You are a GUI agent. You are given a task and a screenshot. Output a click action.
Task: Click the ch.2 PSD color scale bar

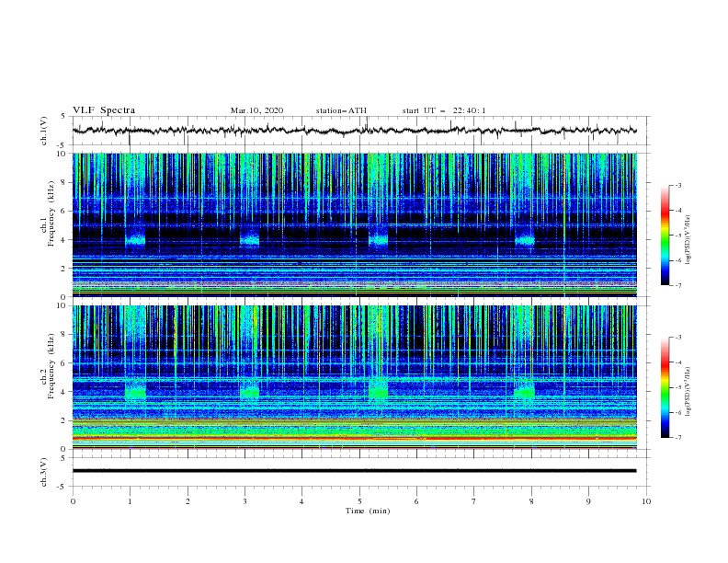point(665,387)
